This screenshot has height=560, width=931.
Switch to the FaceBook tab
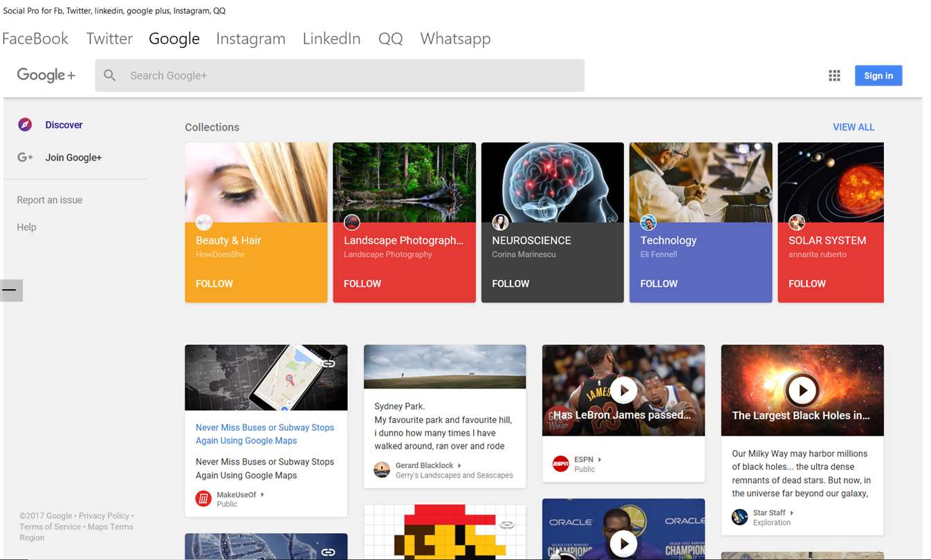click(35, 39)
